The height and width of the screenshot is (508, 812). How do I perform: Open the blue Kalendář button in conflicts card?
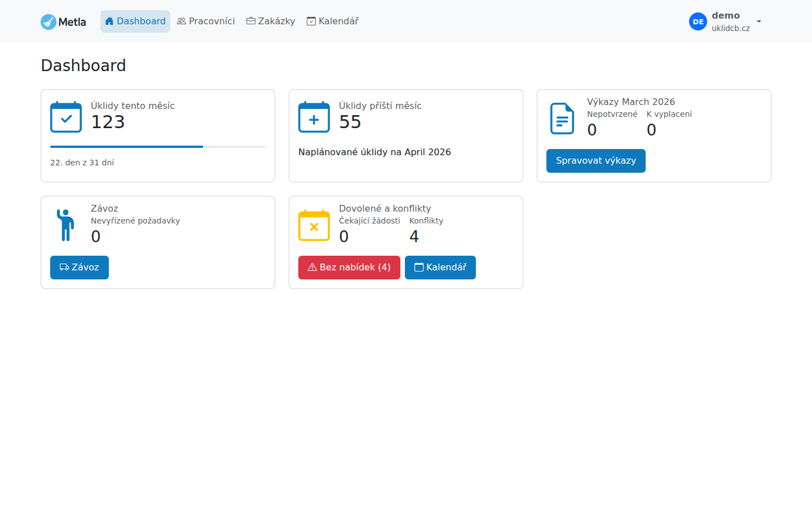coord(440,268)
